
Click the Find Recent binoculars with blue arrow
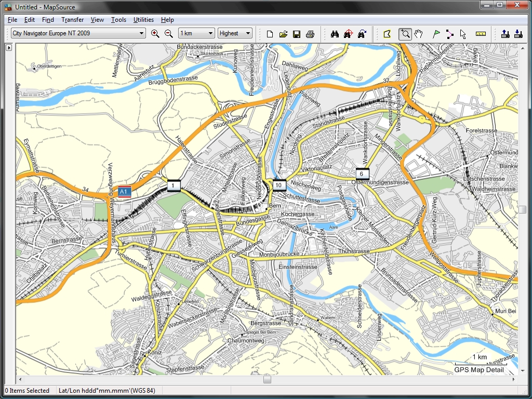tap(362, 34)
